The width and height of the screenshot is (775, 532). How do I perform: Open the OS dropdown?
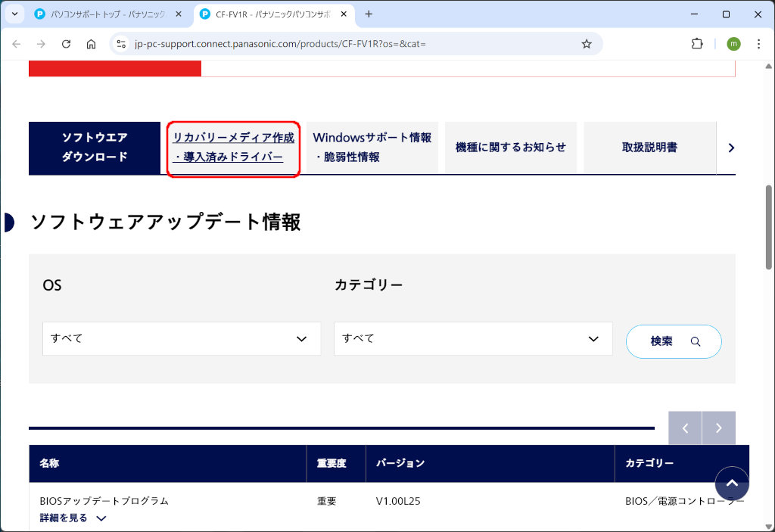click(x=182, y=339)
